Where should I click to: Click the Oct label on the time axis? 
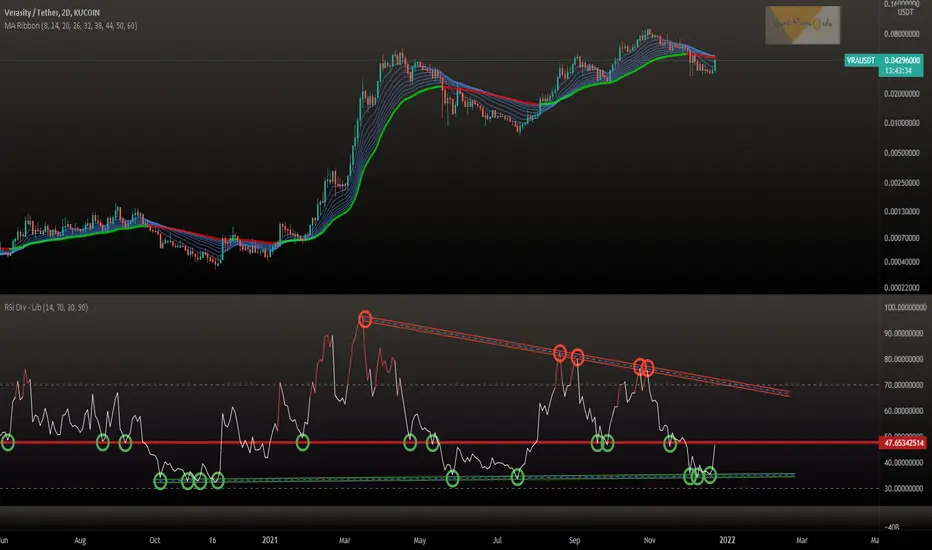(x=155, y=540)
